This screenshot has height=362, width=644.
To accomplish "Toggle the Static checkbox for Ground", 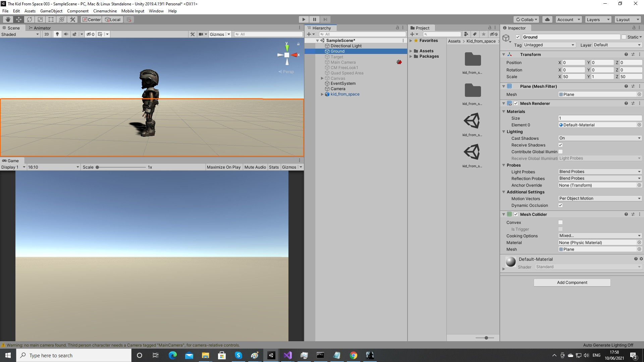I will (x=624, y=37).
